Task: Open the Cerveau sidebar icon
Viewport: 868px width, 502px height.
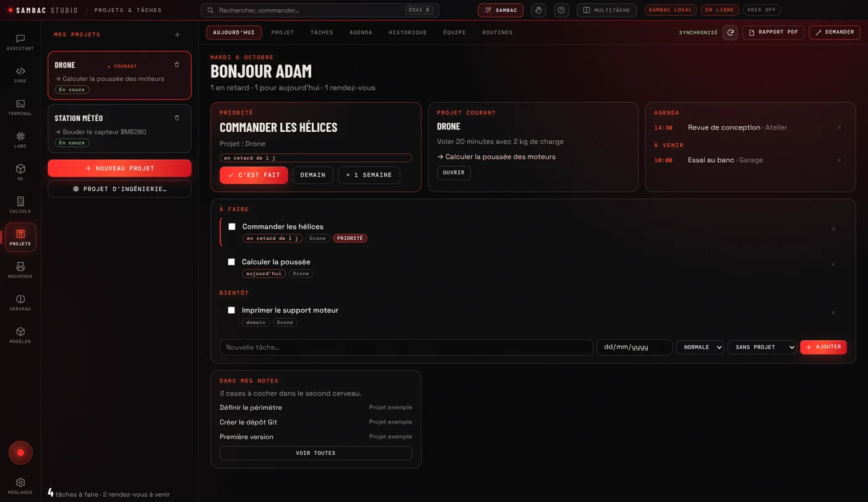Action: 20,303
